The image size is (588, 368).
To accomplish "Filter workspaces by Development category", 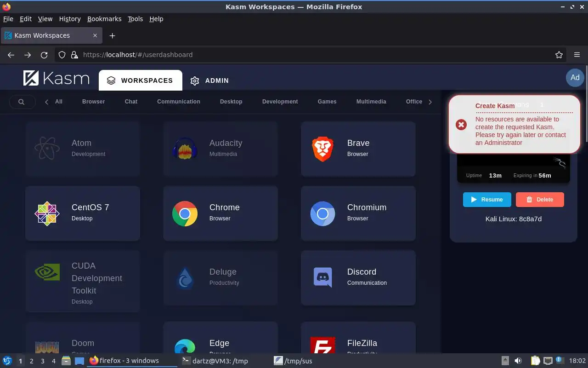I will click(280, 102).
